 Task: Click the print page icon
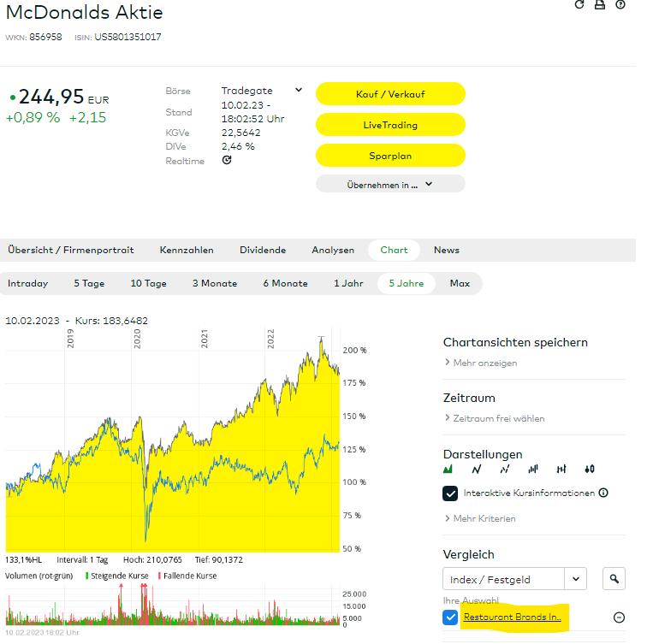click(600, 4)
